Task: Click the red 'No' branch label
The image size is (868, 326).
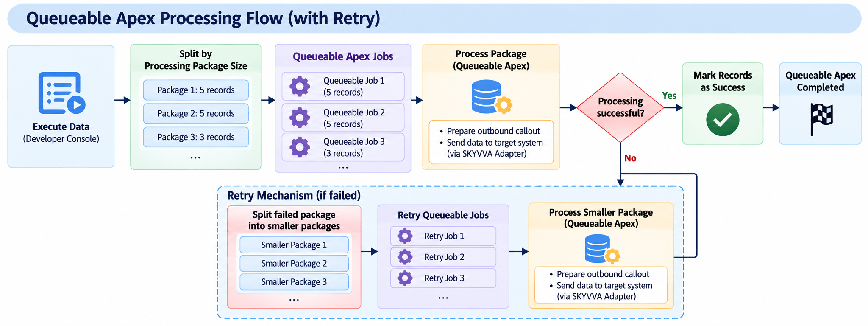Action: 630,158
